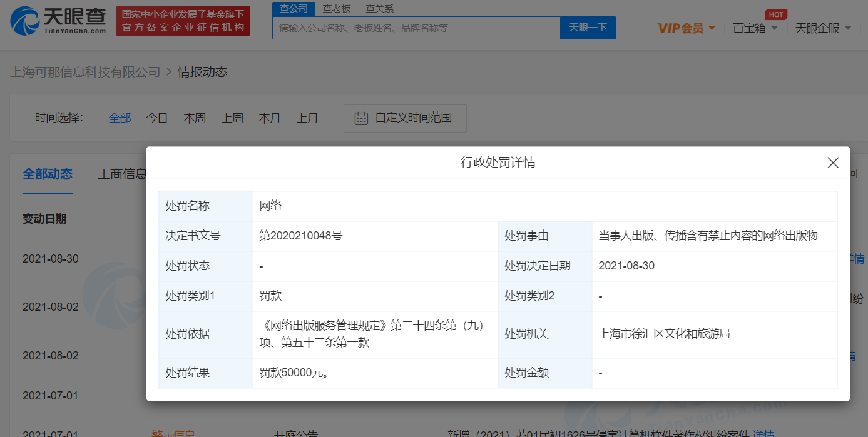Screen dimensions: 868x437
Task: Switch to the 查公司 search tab
Action: tap(294, 9)
